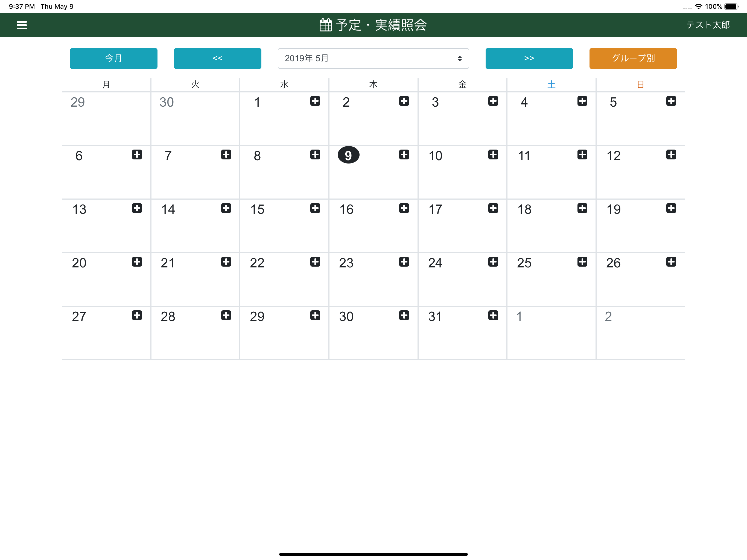Add an entry on May 8
The image size is (747, 560).
coord(315,155)
